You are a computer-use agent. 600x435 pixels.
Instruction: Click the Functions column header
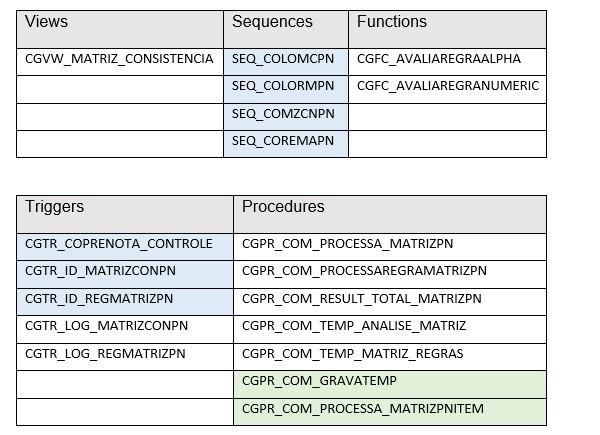tap(391, 22)
